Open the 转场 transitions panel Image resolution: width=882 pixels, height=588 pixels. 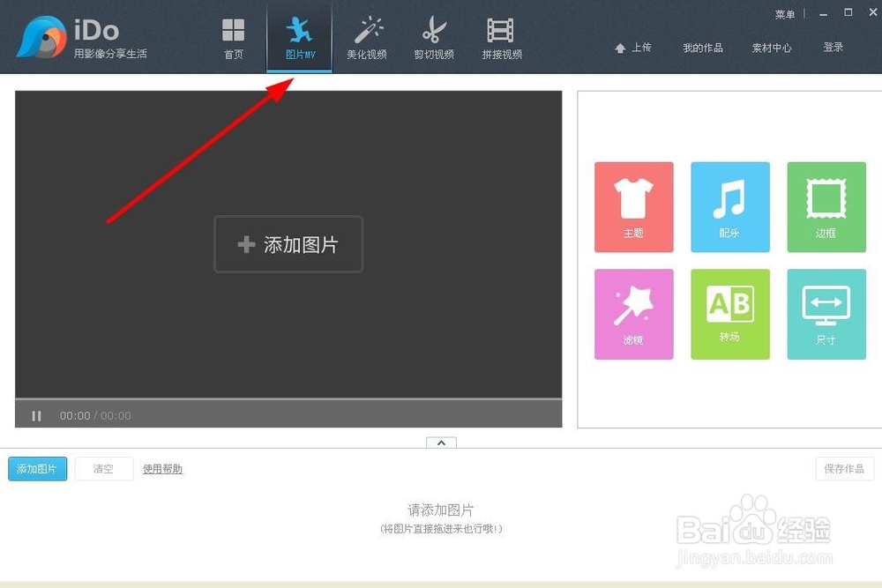(729, 314)
